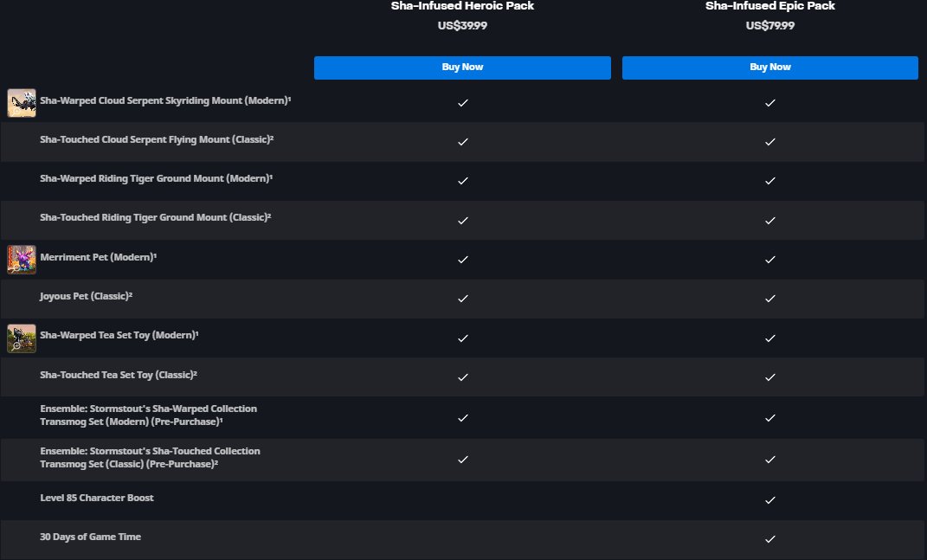Click Buy Now for Sha-Infused Epic Pack
The width and height of the screenshot is (927, 560).
tap(769, 68)
